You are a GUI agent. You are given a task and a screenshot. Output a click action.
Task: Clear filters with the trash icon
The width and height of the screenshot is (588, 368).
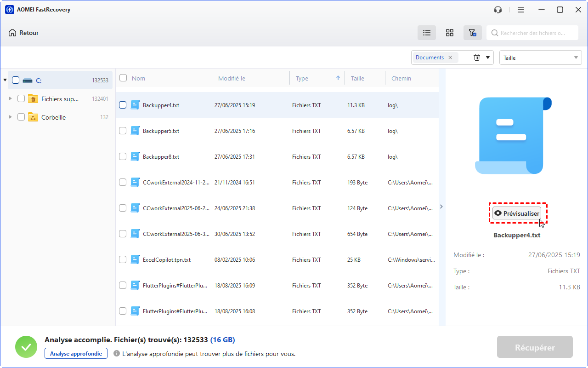click(477, 57)
